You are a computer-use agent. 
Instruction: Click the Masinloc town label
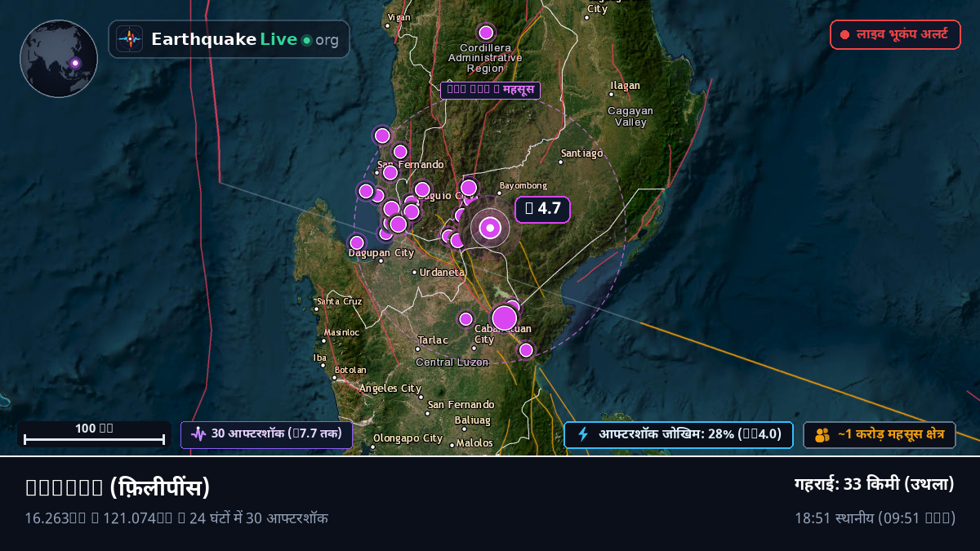pos(341,332)
